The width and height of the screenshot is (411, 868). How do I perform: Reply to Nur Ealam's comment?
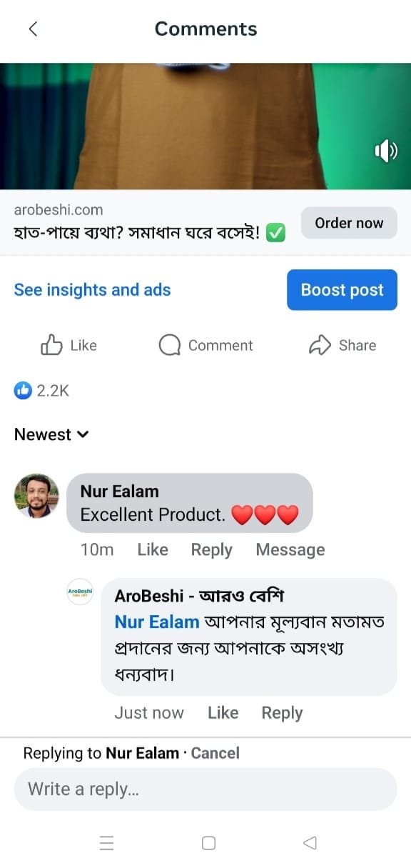click(x=211, y=549)
